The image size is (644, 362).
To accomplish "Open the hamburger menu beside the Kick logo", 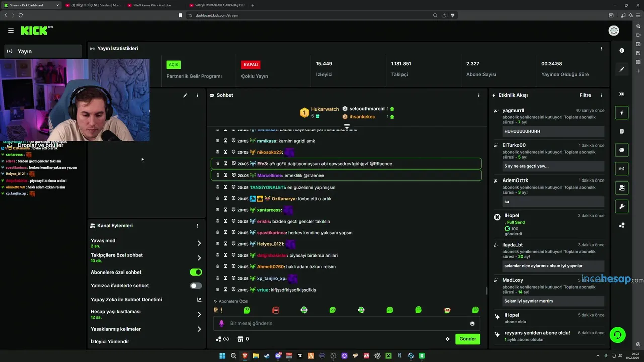I will click(11, 31).
